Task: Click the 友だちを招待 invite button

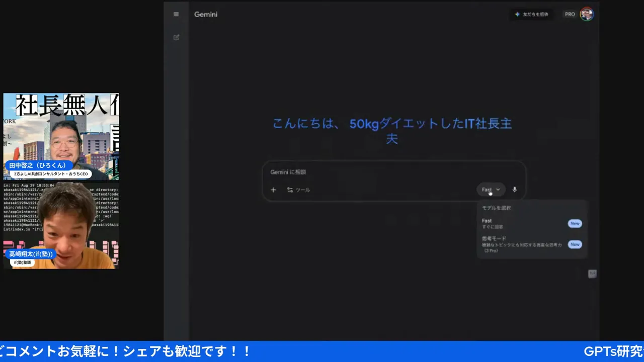Action: click(532, 14)
